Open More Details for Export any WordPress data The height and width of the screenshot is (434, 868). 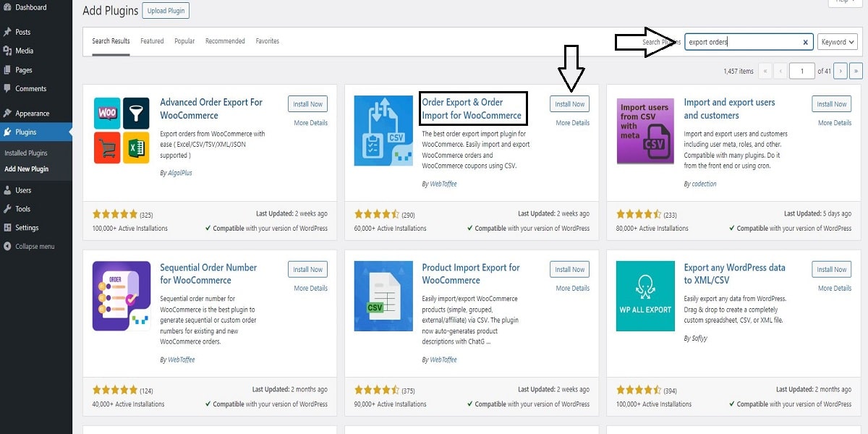coord(834,288)
